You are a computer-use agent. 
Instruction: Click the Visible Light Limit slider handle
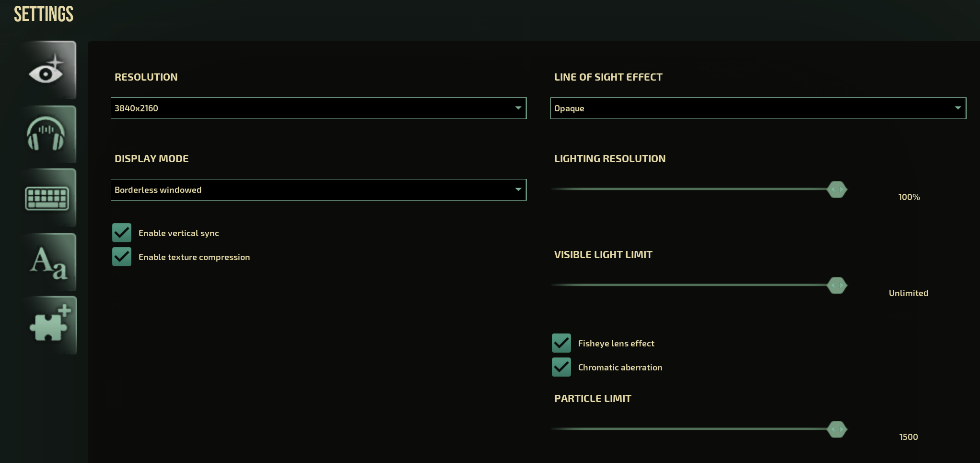click(x=837, y=285)
